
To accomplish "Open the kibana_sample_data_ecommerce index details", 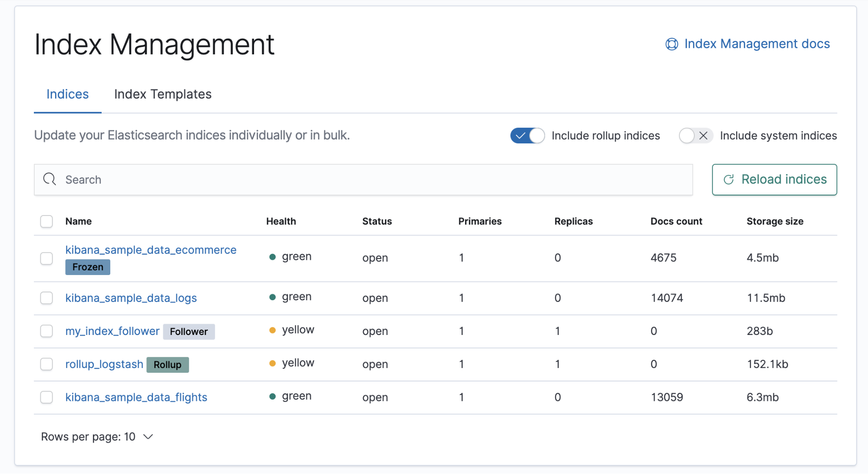I will [151, 249].
